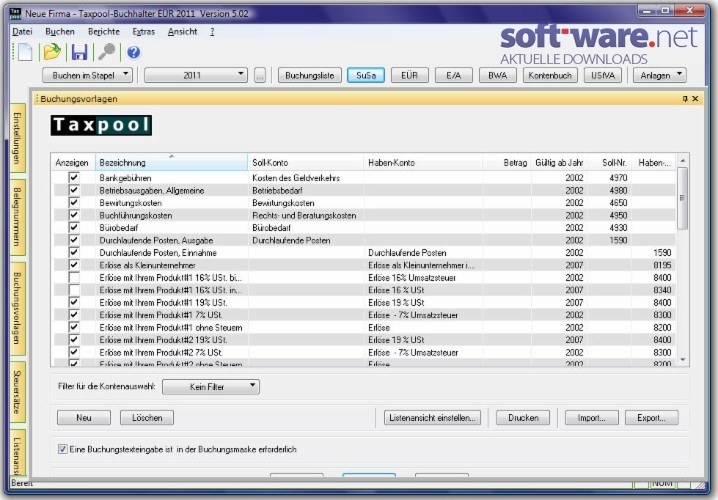The image size is (718, 500).
Task: Open the Buchen im Stapel dropdown
Action: click(x=87, y=75)
